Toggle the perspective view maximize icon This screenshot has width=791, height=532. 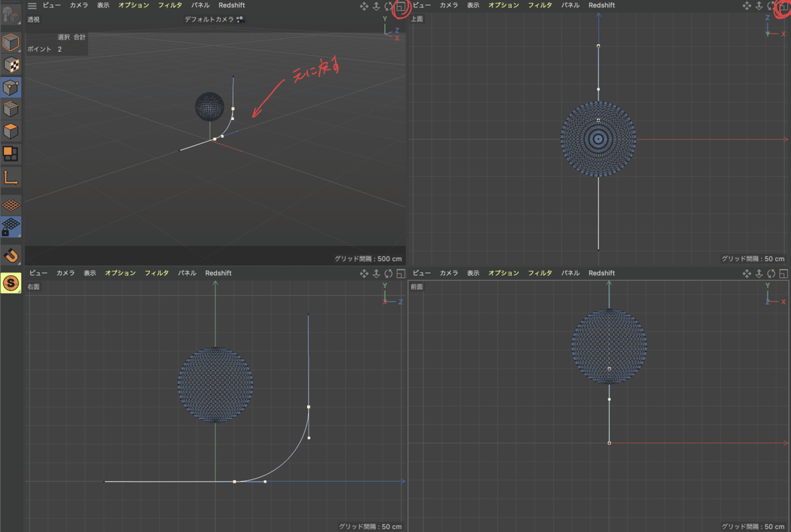(400, 7)
